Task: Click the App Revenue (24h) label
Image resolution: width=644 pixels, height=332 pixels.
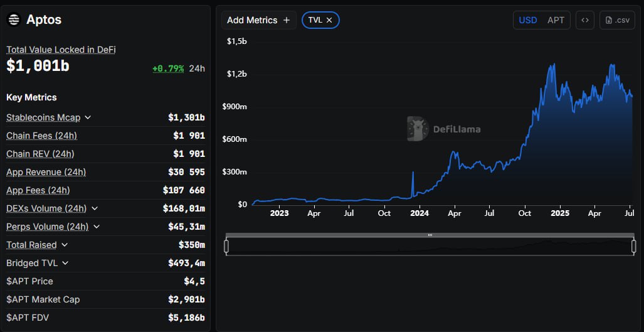Action: [46, 172]
